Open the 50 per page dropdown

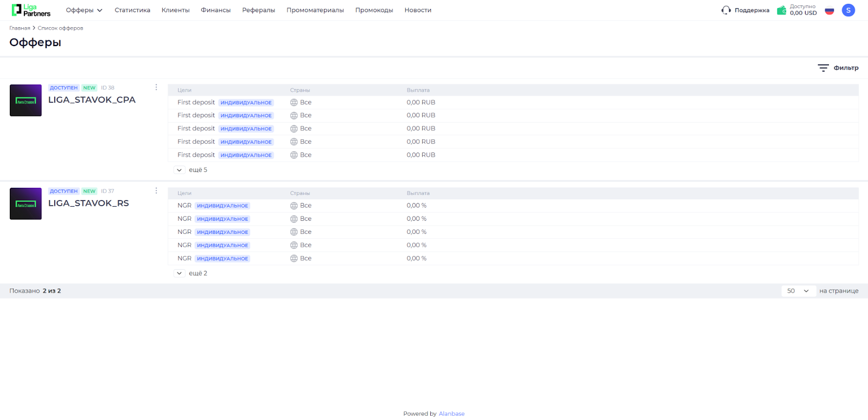click(799, 291)
